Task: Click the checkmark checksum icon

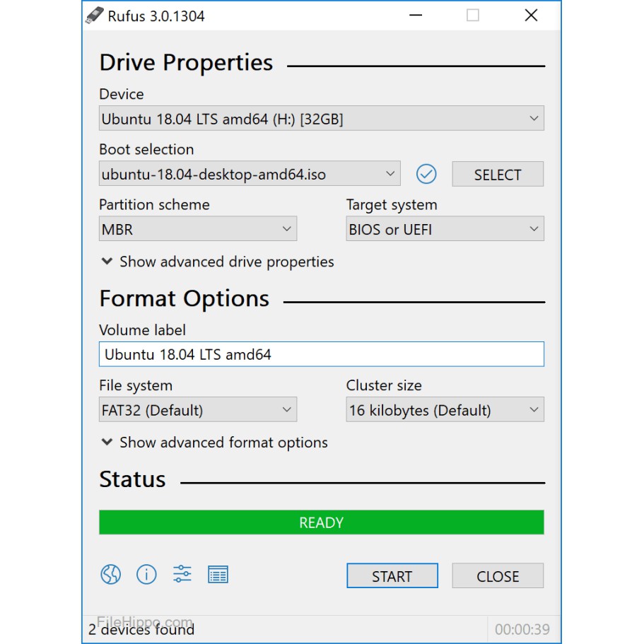Action: (426, 174)
